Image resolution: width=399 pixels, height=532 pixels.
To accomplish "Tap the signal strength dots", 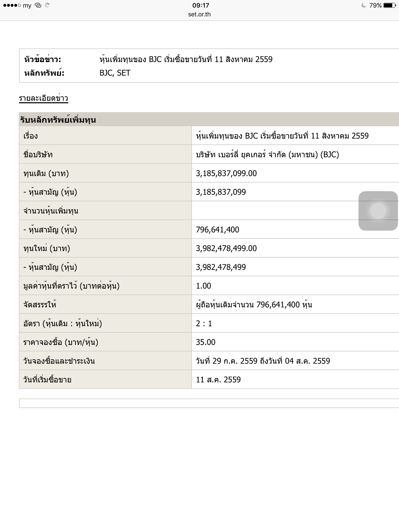I will 12,5.
